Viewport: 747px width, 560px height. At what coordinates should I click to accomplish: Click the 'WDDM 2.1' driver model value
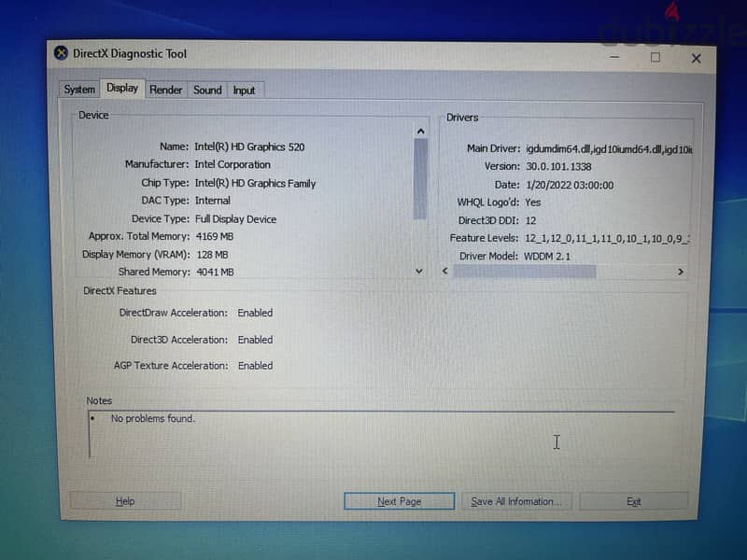[547, 257]
